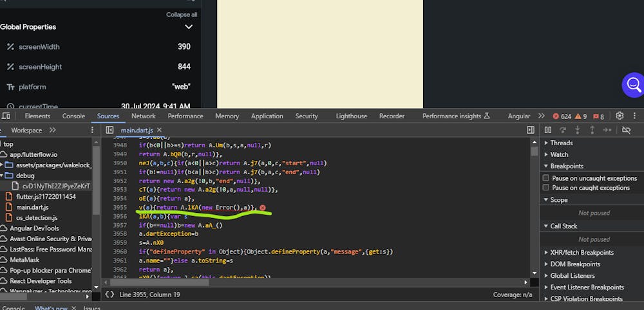The width and height of the screenshot is (644, 310).
Task: Collapse the debug folder in tree
Action: pyautogui.click(x=1, y=175)
